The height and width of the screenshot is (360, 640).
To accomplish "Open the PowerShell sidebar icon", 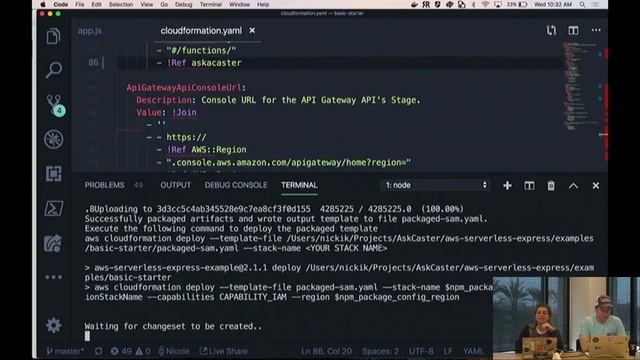I will click(x=53, y=209).
